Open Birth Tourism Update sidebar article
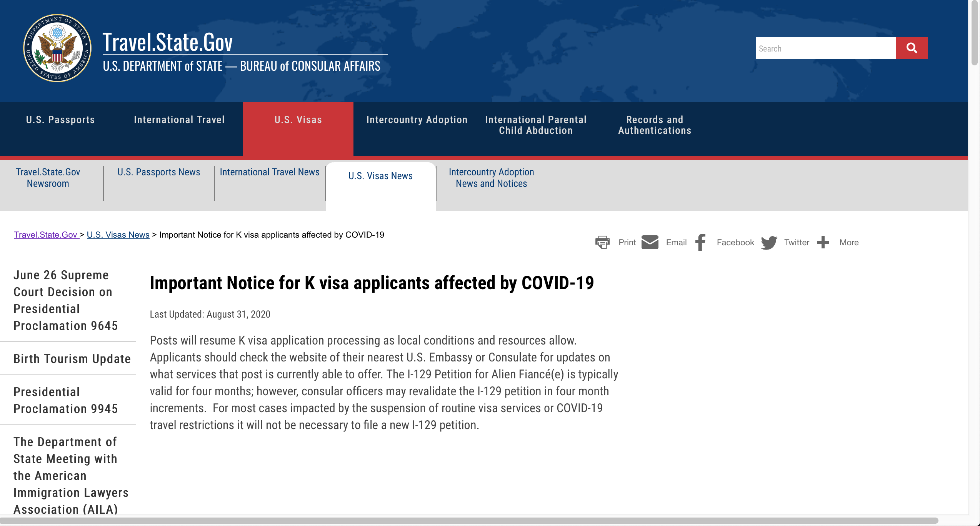The image size is (980, 526). tap(72, 359)
